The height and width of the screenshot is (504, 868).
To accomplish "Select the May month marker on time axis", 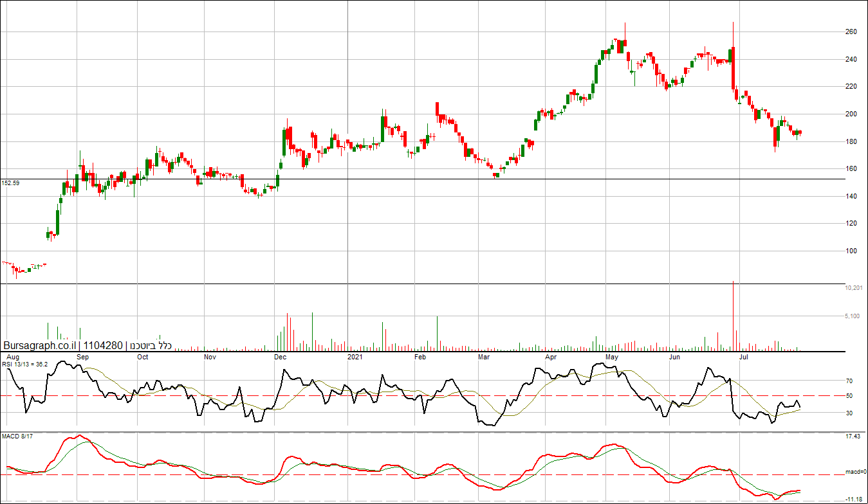I will pyautogui.click(x=611, y=356).
